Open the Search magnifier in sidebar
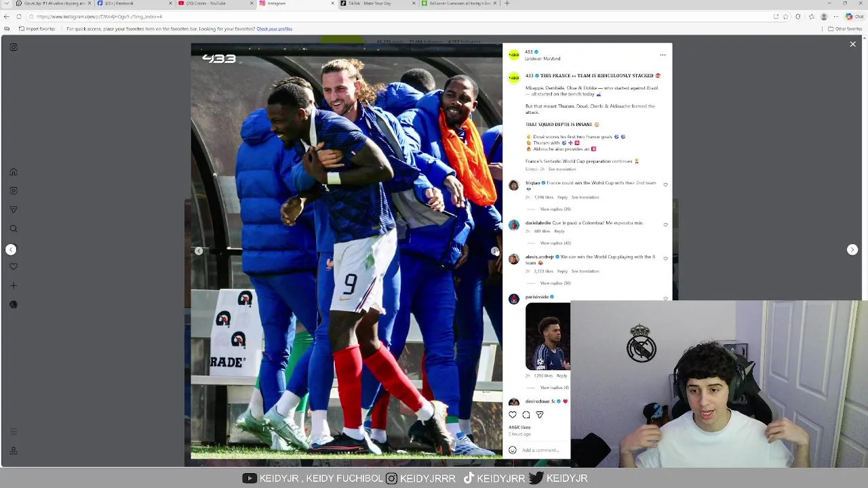The image size is (868, 488). [13, 229]
